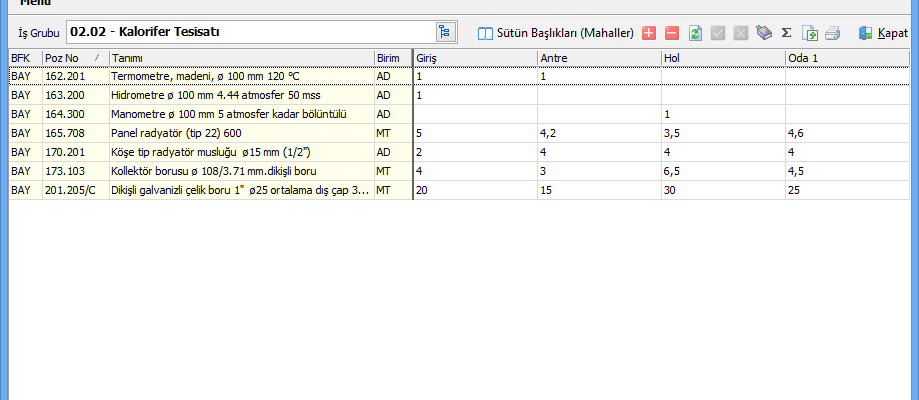Click the book icon in toolbar
The image size is (919, 400).
point(764,33)
